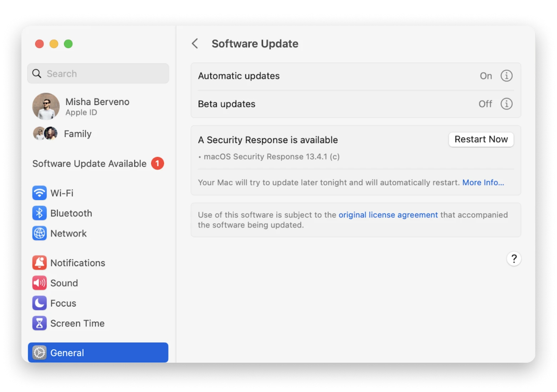Select the Family row label
The image size is (557, 392).
pos(78,134)
